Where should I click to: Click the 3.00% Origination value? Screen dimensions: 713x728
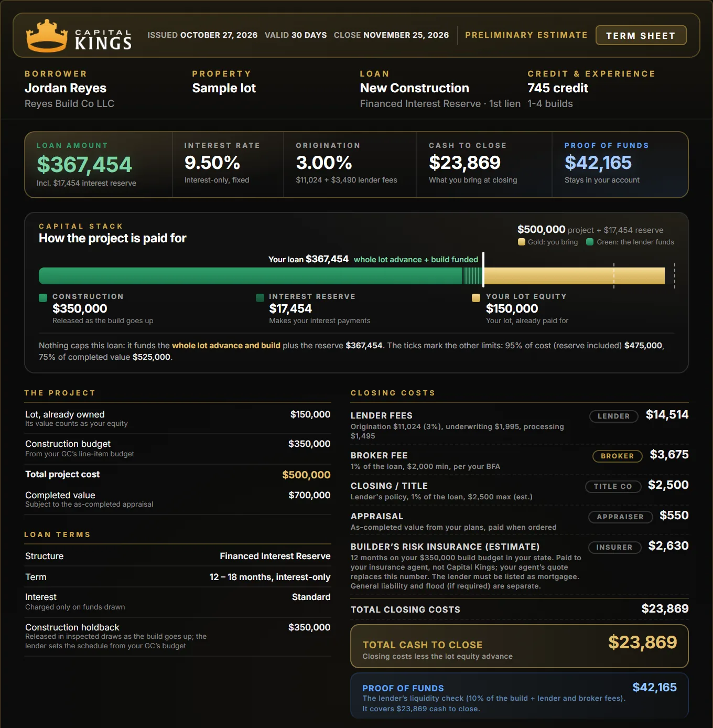point(324,163)
